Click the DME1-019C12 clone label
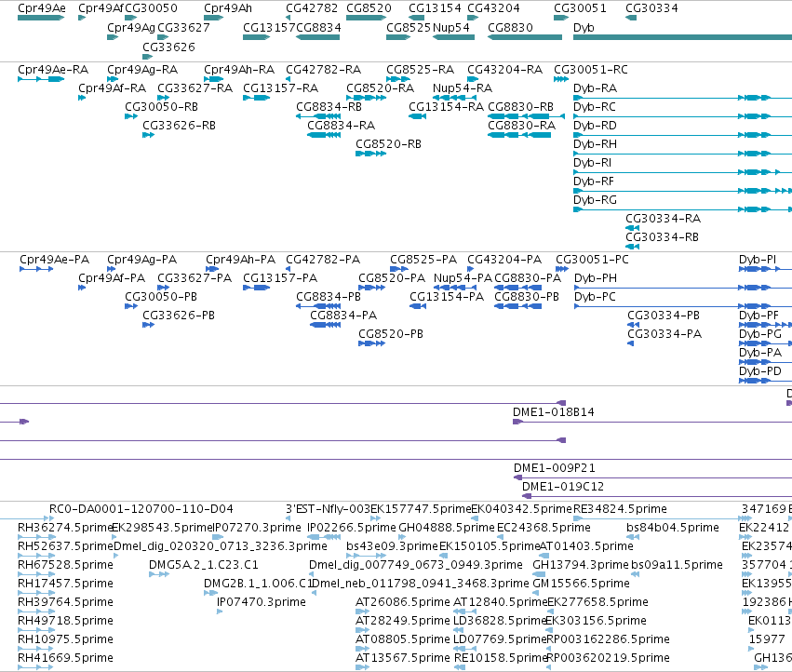 (x=563, y=487)
